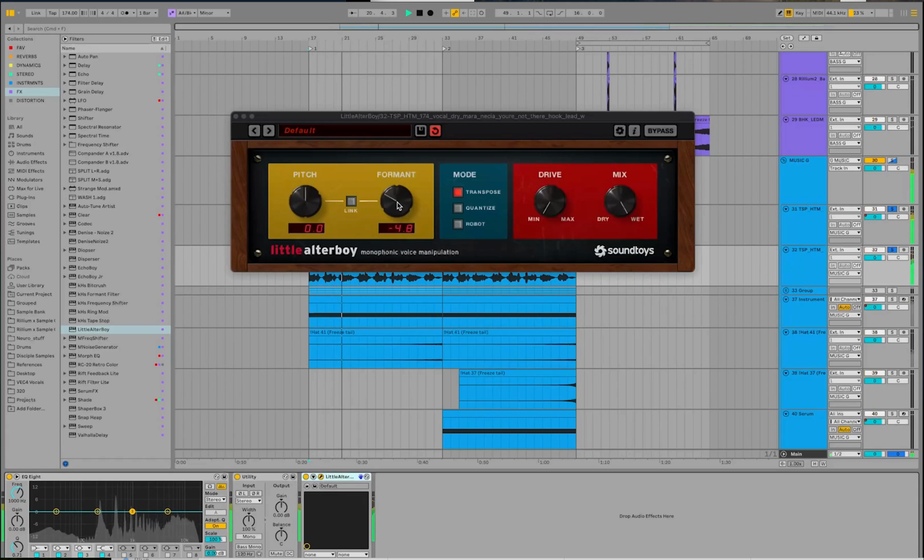Open LittleAlterBoy info button
The width and height of the screenshot is (924, 560).
(634, 130)
